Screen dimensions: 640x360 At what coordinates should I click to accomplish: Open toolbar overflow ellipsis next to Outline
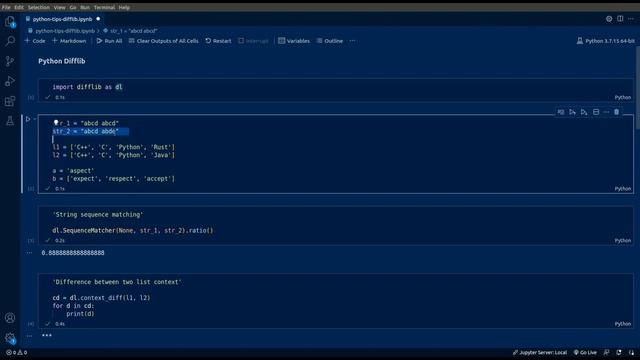[x=352, y=41]
